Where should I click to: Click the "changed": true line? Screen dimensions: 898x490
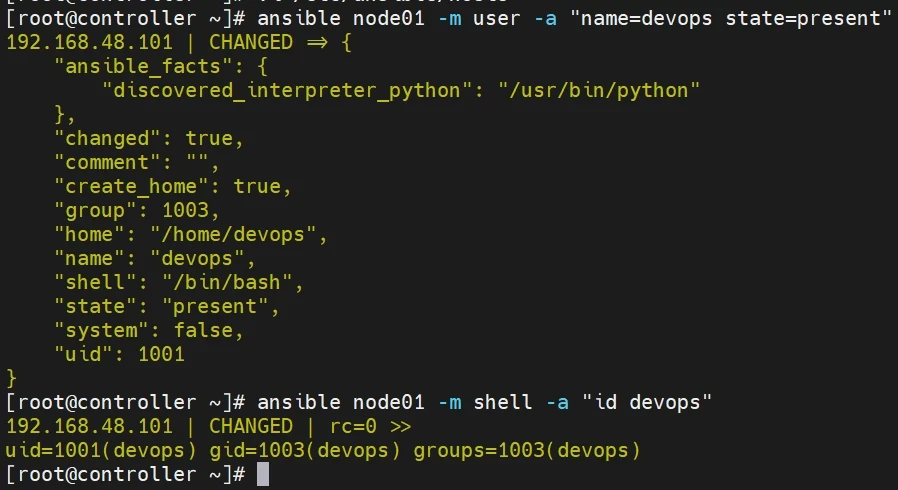148,138
